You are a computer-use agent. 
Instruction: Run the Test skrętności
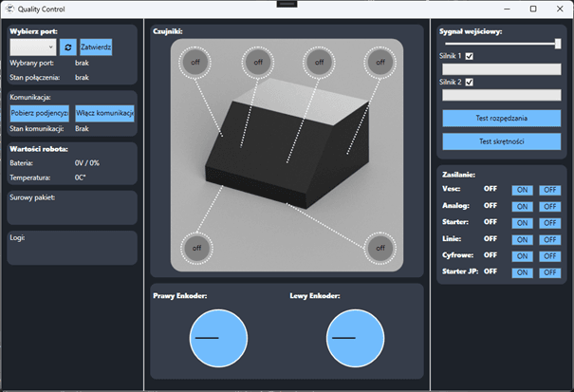pos(501,140)
